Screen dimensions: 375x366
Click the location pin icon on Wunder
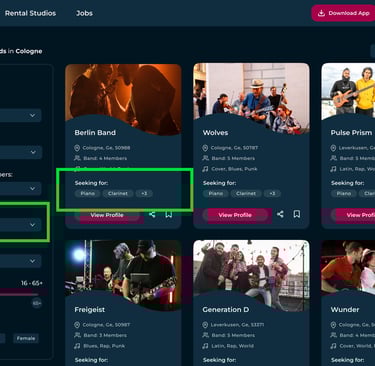pos(333,325)
